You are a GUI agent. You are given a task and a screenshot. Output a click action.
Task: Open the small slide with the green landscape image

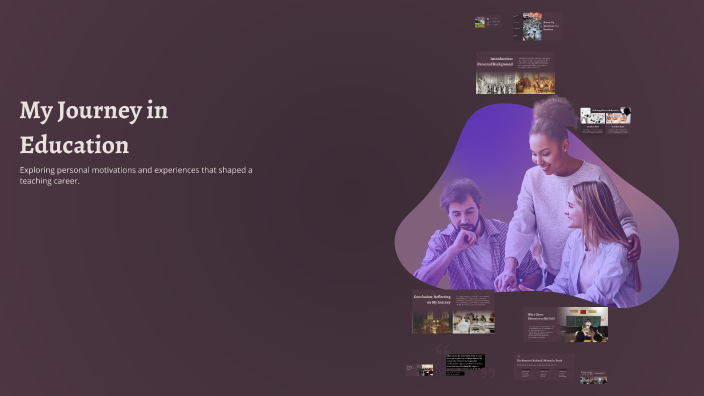488,22
